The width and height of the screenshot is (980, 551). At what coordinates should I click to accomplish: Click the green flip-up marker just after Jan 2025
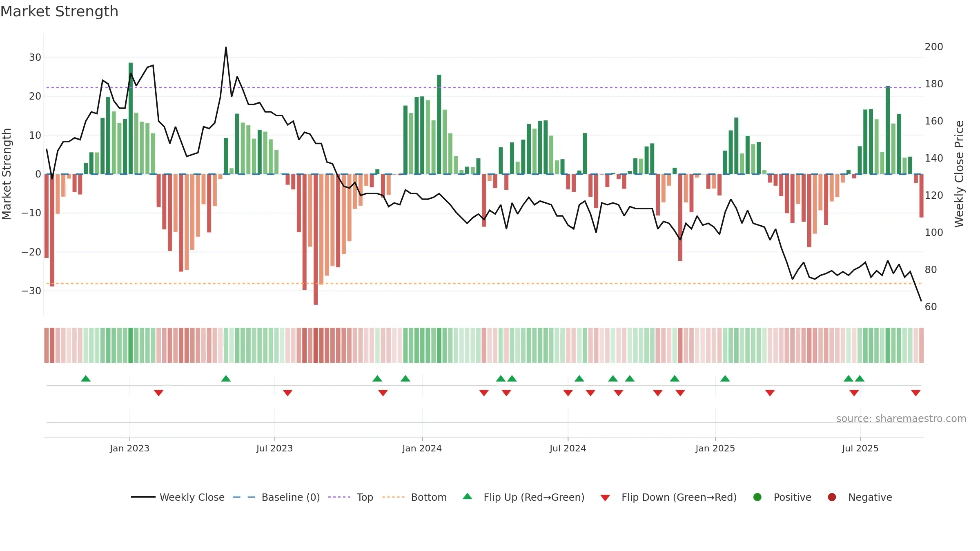coord(725,378)
